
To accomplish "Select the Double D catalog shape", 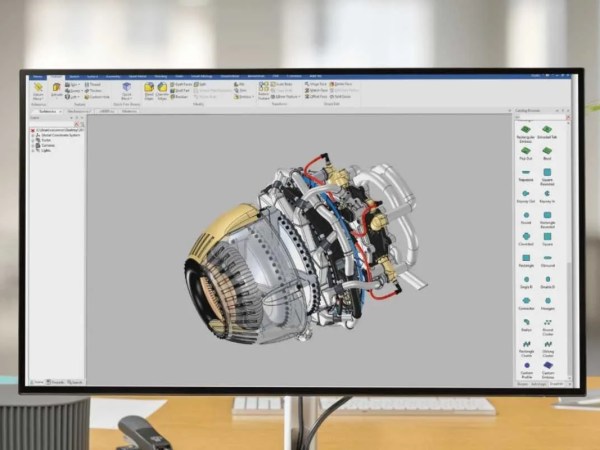I will (x=548, y=282).
